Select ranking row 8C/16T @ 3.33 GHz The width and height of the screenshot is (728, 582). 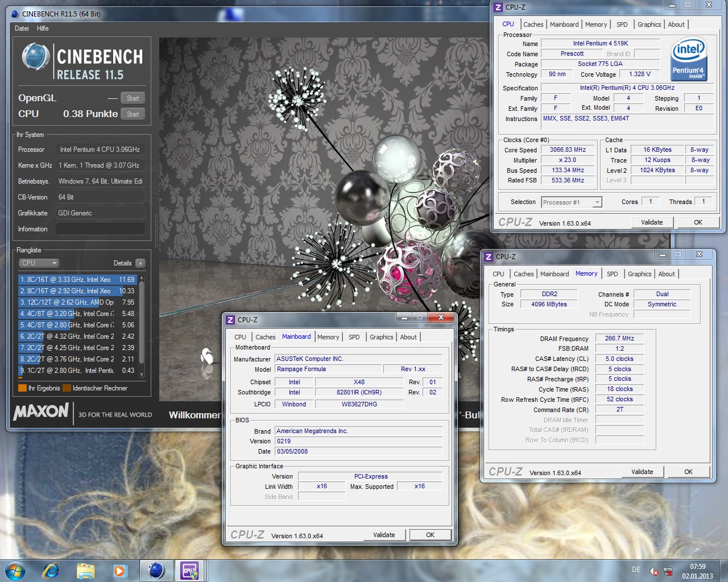coord(77,280)
